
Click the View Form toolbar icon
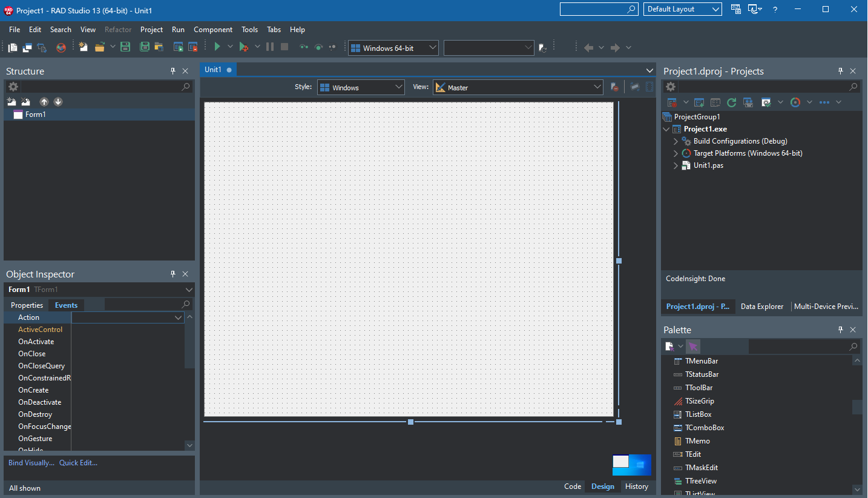[27, 47]
